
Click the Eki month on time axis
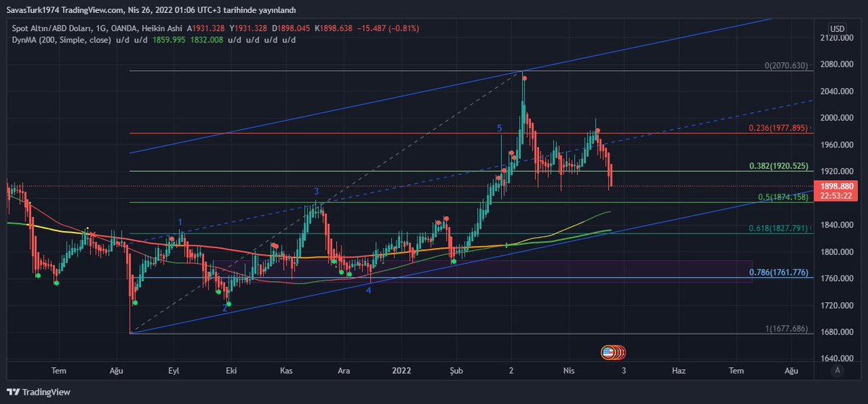tap(231, 370)
